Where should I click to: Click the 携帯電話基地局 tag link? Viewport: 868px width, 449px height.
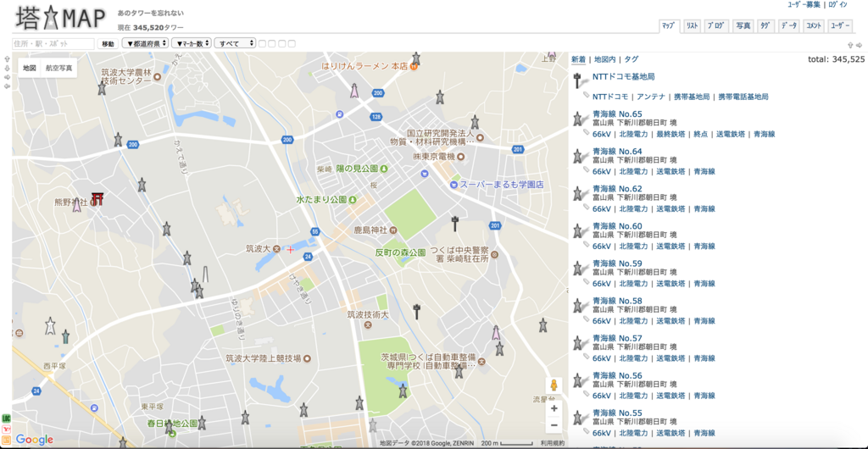coord(743,97)
